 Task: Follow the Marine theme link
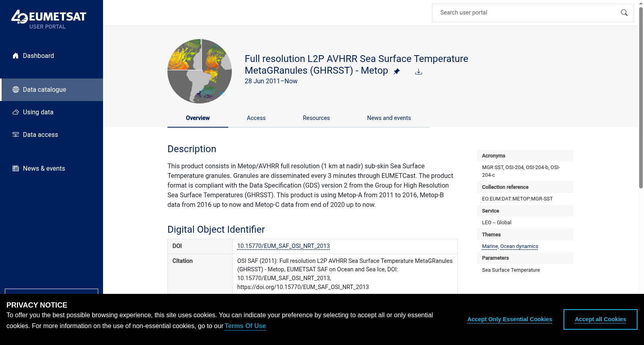pos(490,246)
